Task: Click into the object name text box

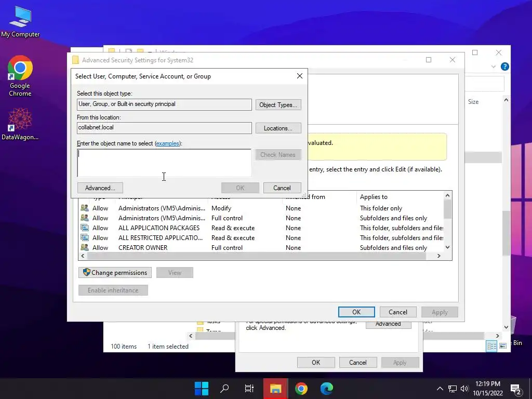Action: coord(164,163)
